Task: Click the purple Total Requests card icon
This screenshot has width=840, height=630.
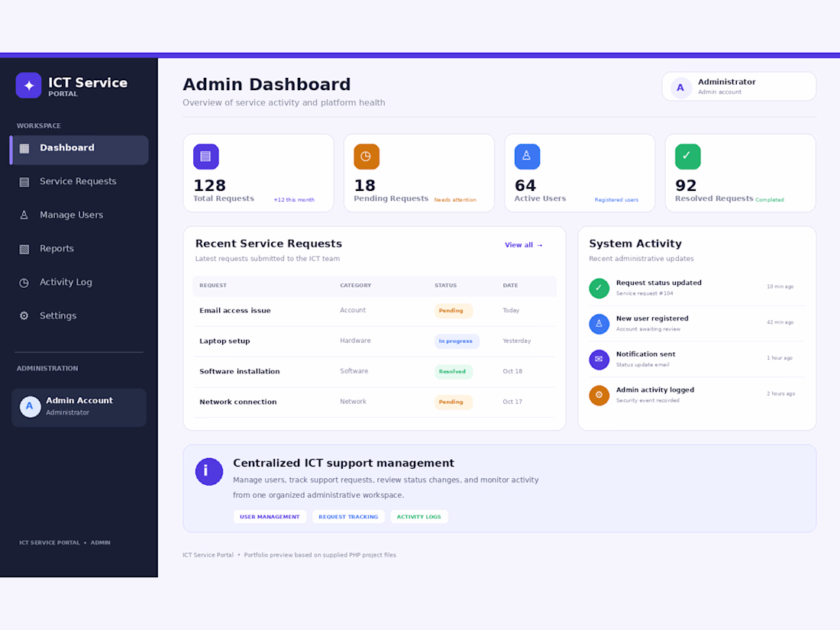Action: tap(205, 157)
